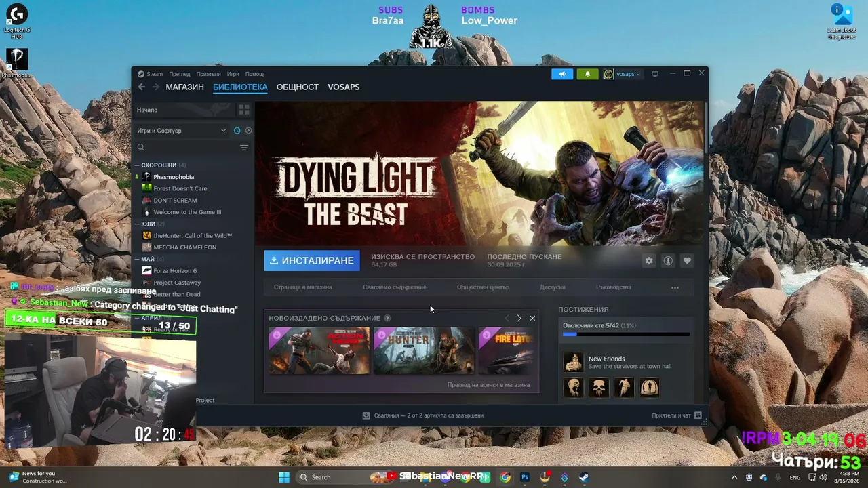
Task: Open the Приятели menu
Action: coord(209,74)
